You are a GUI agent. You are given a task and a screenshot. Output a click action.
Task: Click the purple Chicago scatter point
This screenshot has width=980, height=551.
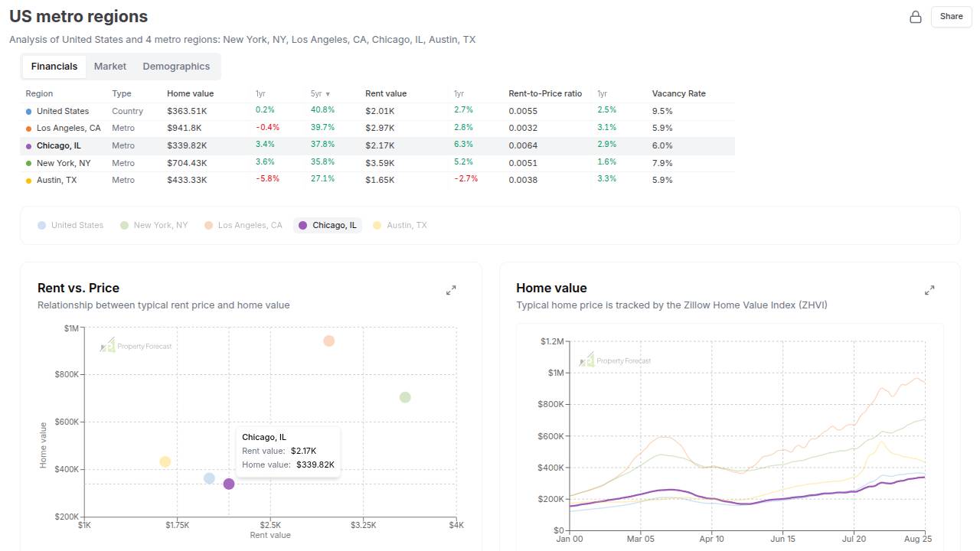click(229, 484)
